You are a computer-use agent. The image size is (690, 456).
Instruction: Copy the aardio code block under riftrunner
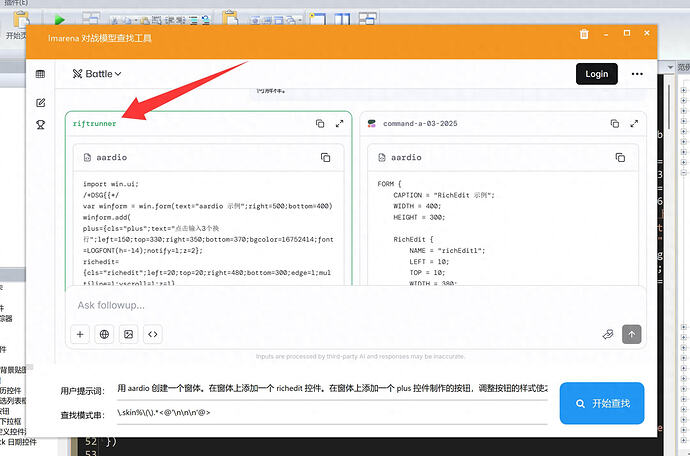pos(325,158)
